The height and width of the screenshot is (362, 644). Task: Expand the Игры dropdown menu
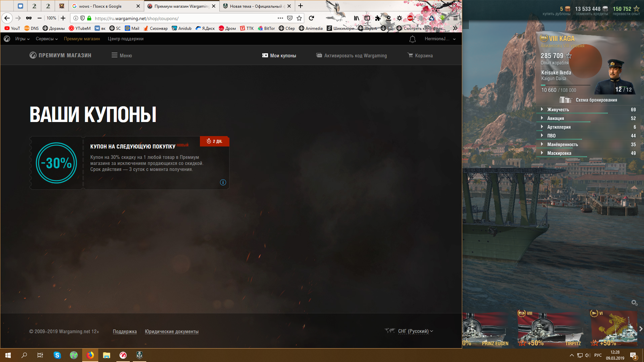pos(22,39)
